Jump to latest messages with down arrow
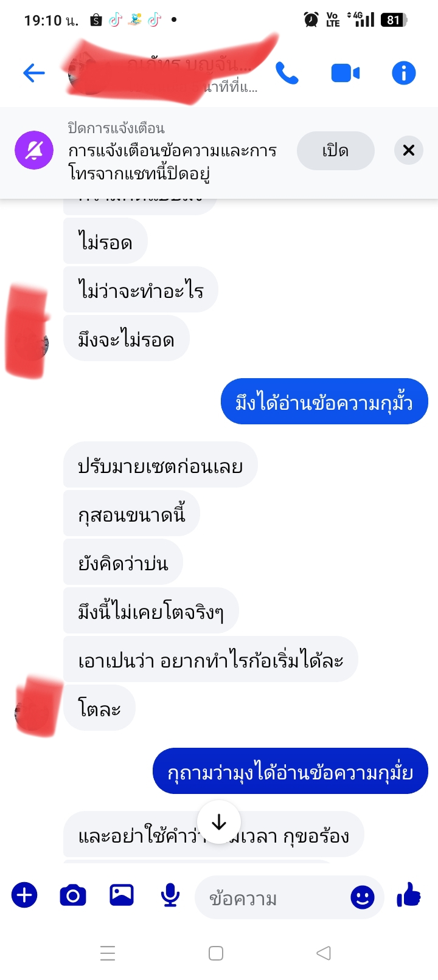Image resolution: width=438 pixels, height=980 pixels. point(219,823)
